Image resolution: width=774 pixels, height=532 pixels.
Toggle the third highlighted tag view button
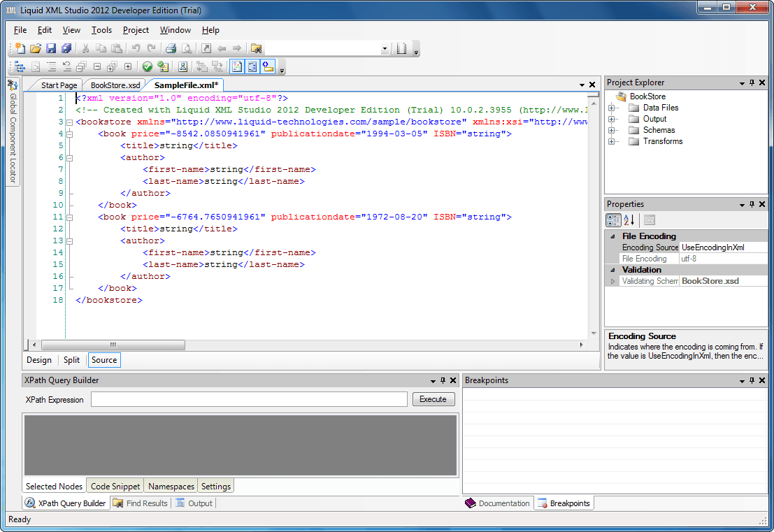point(268,66)
